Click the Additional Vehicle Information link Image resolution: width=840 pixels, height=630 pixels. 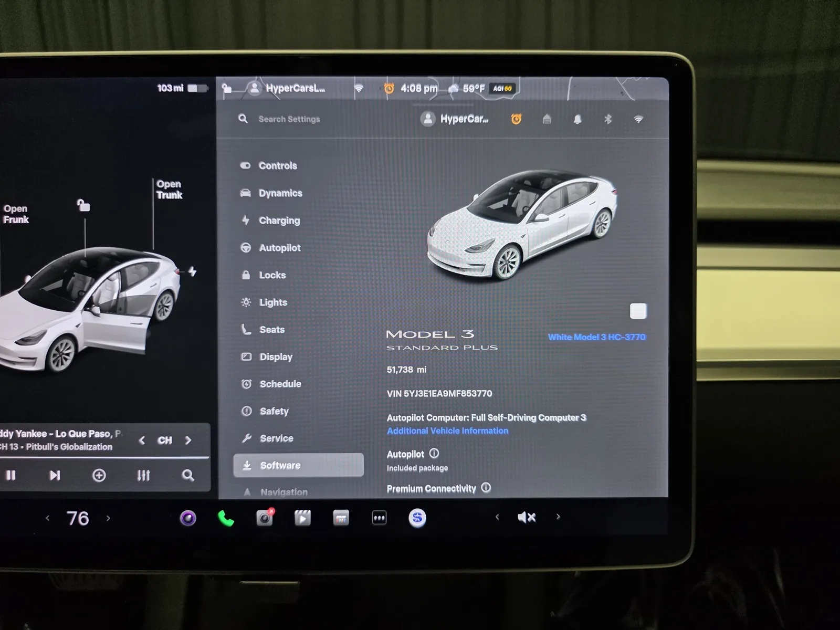[447, 430]
